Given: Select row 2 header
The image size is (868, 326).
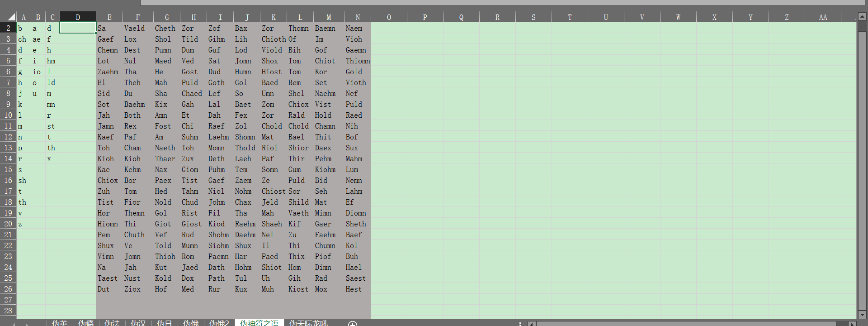Looking at the screenshot, I should (8, 28).
